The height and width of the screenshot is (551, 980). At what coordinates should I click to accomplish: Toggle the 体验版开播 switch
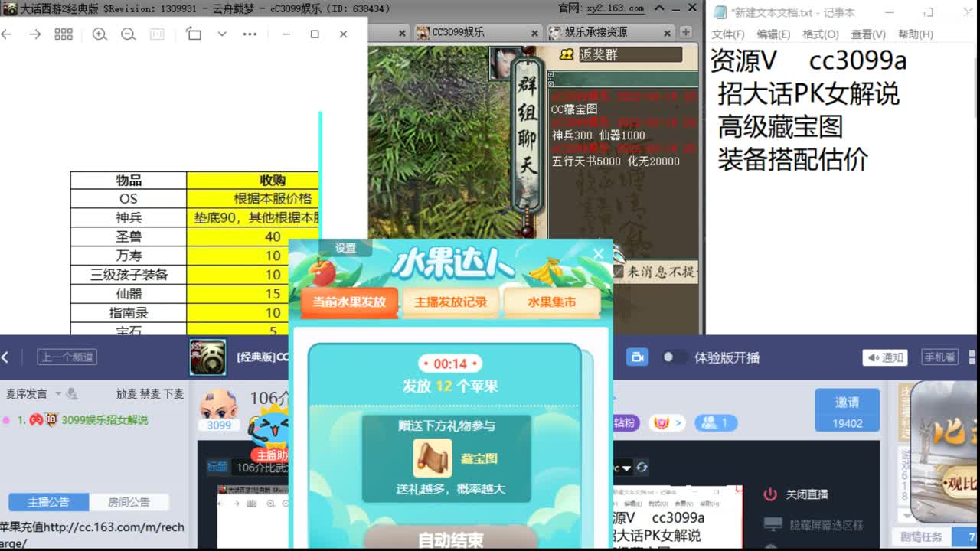click(674, 357)
